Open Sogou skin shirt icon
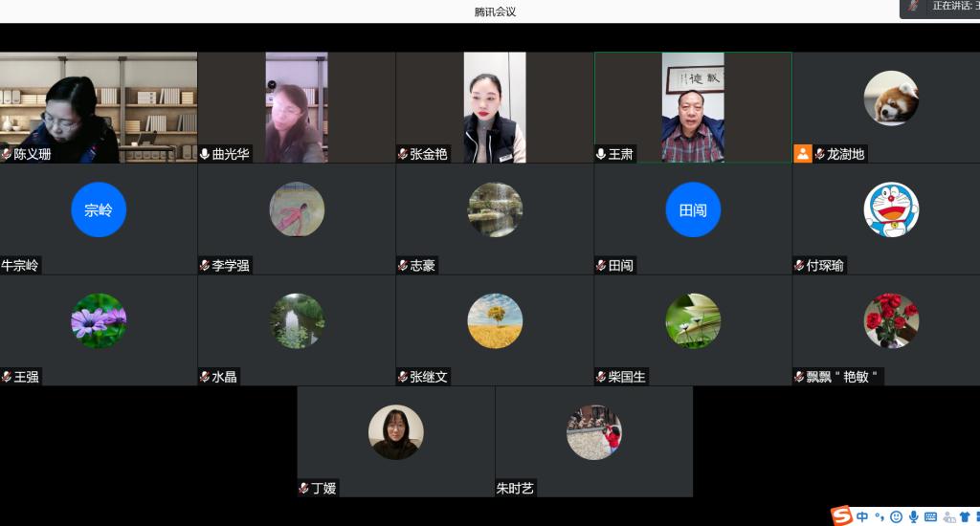This screenshot has height=526, width=980. pyautogui.click(x=965, y=516)
